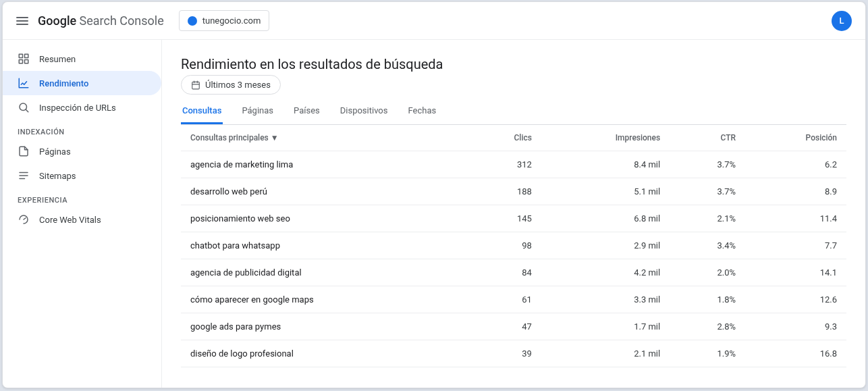
Task: Click the 312 clicks value
Action: (524, 165)
